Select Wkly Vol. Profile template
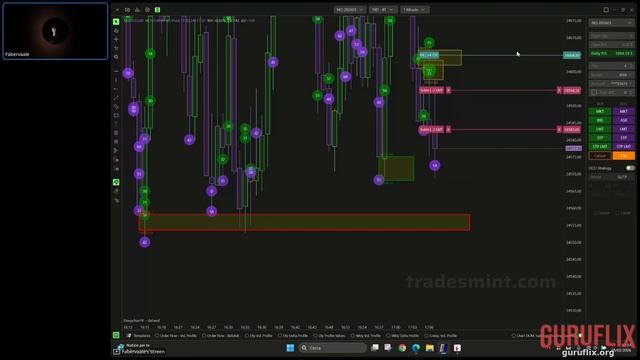Screen dimensions: 640x360 366,336
